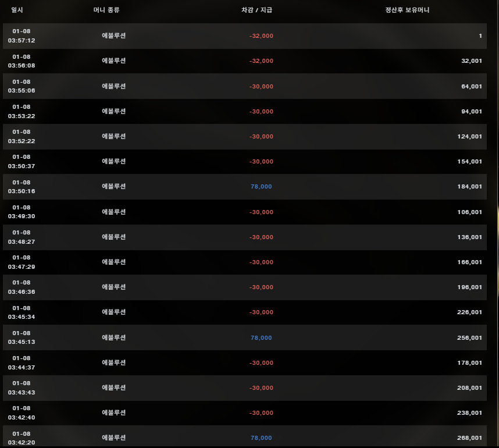Click the blue 78,000 amount at 03:50:16

coord(261,187)
